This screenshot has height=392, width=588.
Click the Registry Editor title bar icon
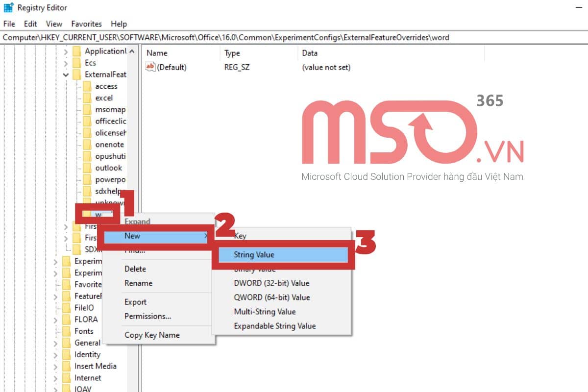pos(9,8)
